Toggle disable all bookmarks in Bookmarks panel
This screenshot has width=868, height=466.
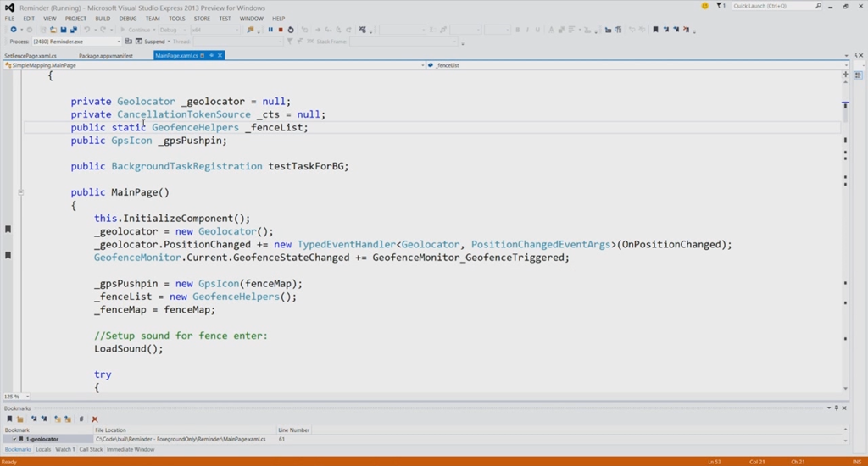click(81, 419)
